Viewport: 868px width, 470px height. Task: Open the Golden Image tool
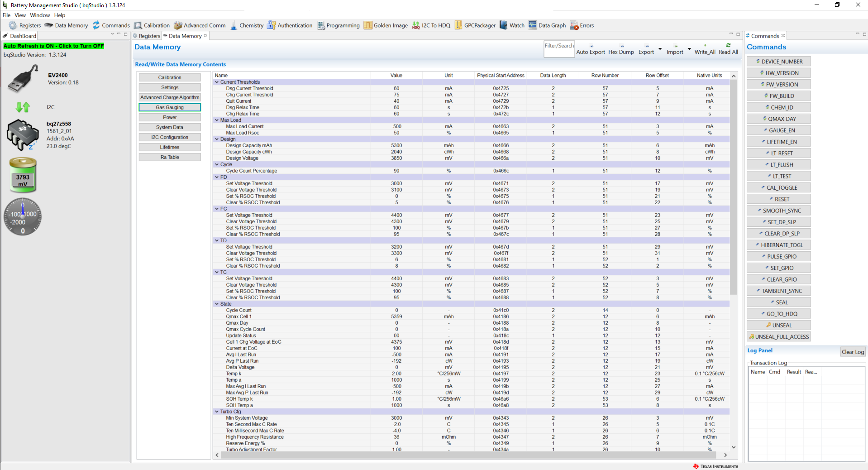(390, 25)
